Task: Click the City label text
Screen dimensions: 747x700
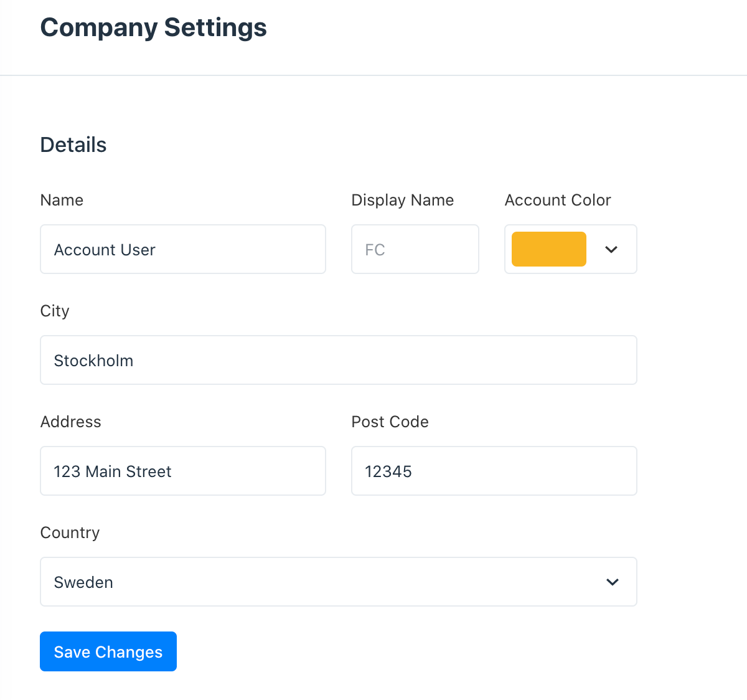Action: coord(55,311)
